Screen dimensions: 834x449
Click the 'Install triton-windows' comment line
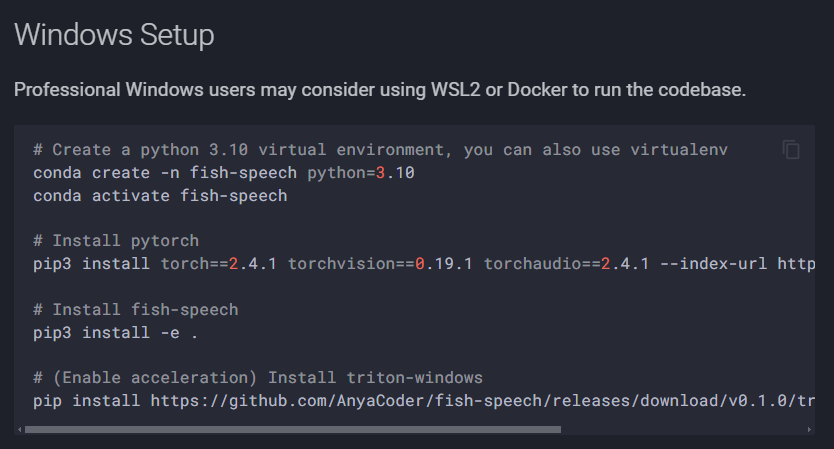(x=258, y=378)
